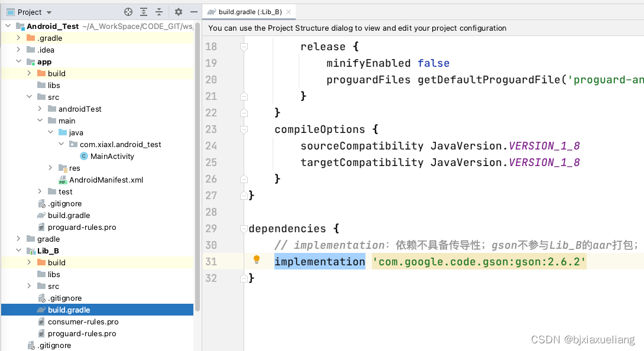Click the consumer-rules.pro file icon
Viewport: 644px width, 351px height.
point(41,321)
